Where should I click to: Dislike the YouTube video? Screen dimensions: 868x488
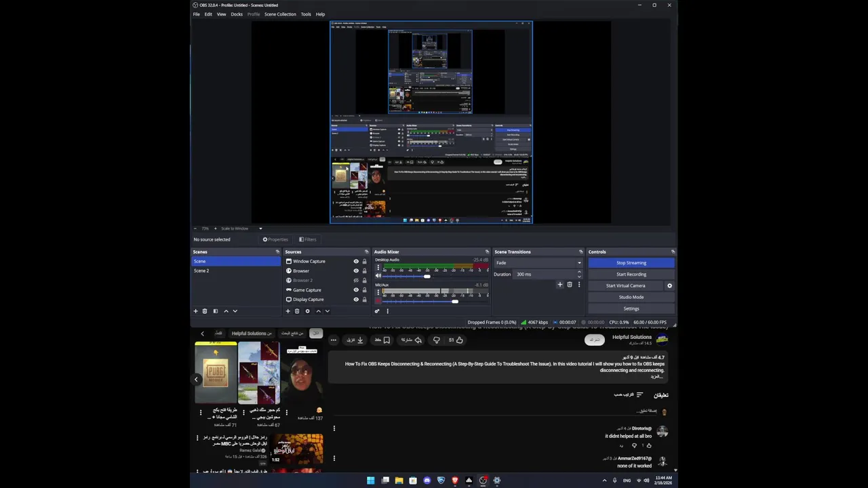437,340
